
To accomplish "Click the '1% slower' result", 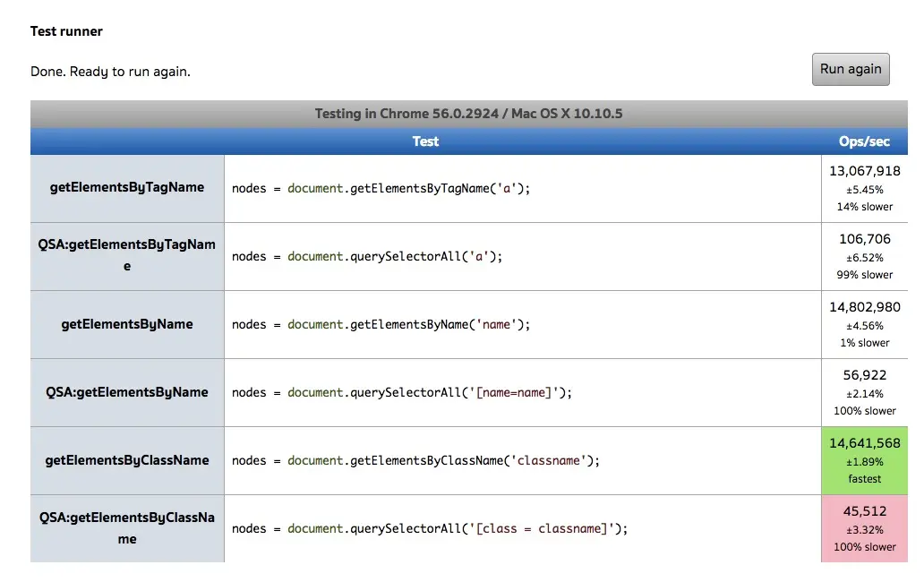I will 865,343.
